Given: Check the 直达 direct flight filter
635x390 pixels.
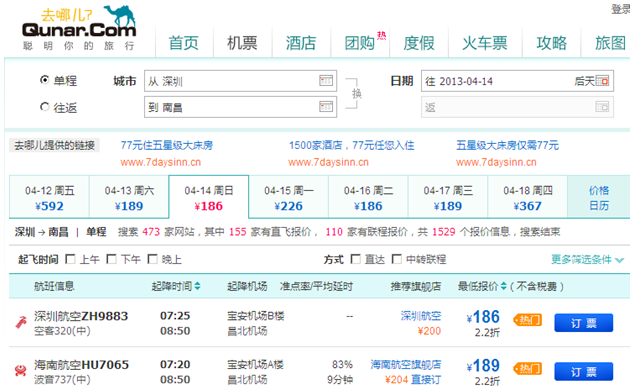Looking at the screenshot, I should 356,259.
